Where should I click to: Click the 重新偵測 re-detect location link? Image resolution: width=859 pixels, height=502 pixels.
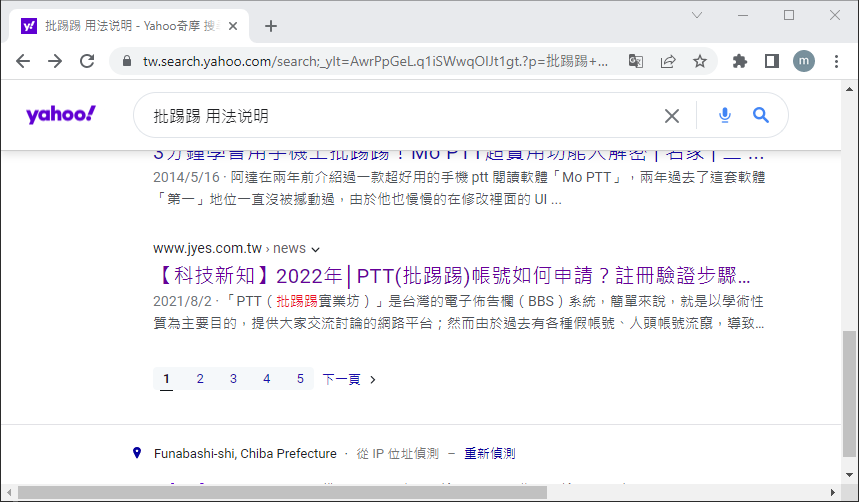490,453
